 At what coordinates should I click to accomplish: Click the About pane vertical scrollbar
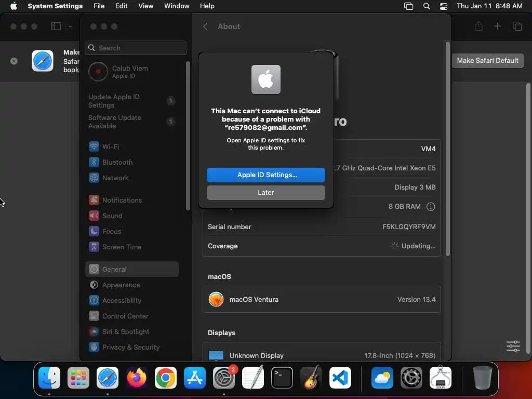coord(447,149)
